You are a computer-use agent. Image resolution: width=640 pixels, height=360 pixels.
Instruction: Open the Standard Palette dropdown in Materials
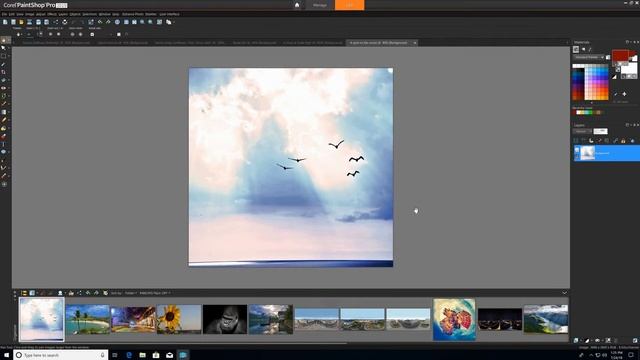pos(589,57)
